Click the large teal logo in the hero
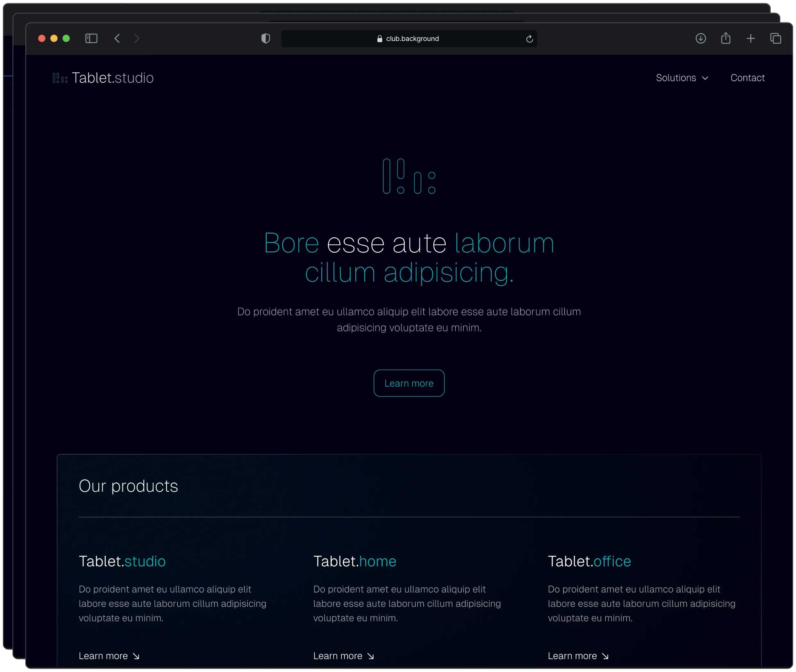The height and width of the screenshot is (672, 796). tap(409, 176)
